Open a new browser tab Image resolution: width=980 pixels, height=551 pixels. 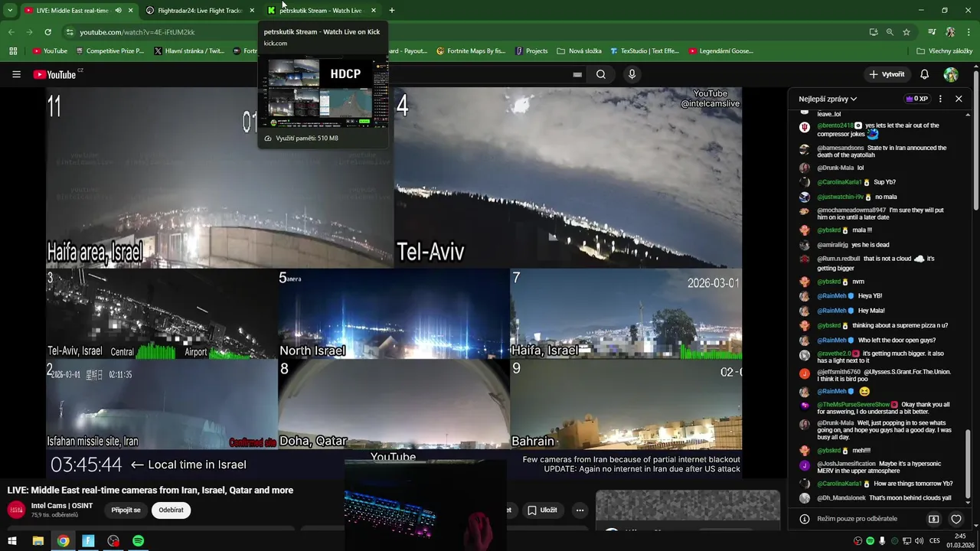click(x=392, y=11)
